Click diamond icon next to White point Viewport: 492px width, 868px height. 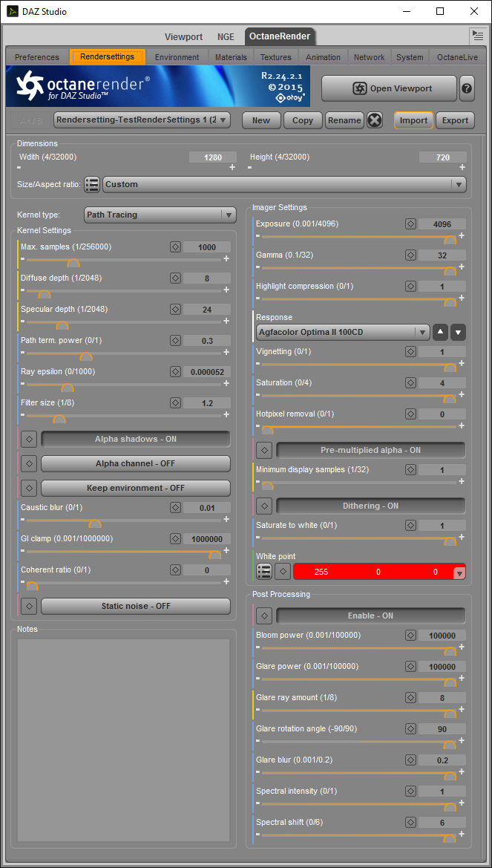click(283, 572)
